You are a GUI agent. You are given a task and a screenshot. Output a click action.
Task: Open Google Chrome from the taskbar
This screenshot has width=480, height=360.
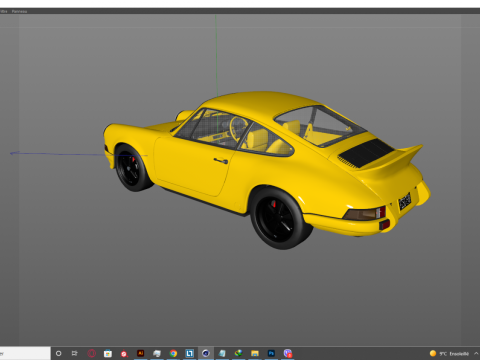(173, 353)
